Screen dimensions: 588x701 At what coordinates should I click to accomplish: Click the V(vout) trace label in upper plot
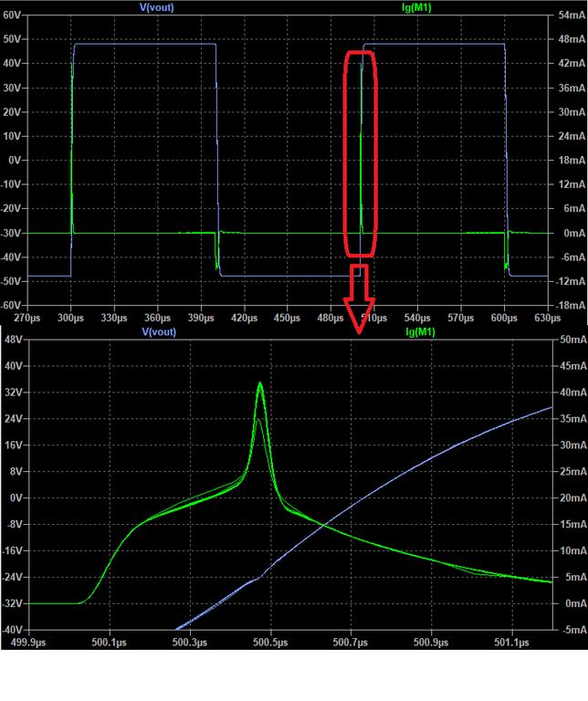156,7
